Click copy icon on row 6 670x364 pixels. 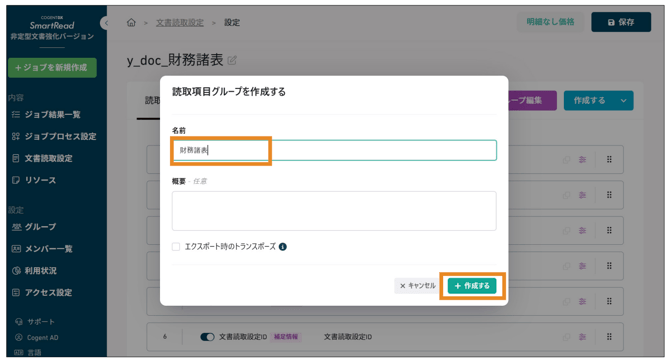point(566,337)
